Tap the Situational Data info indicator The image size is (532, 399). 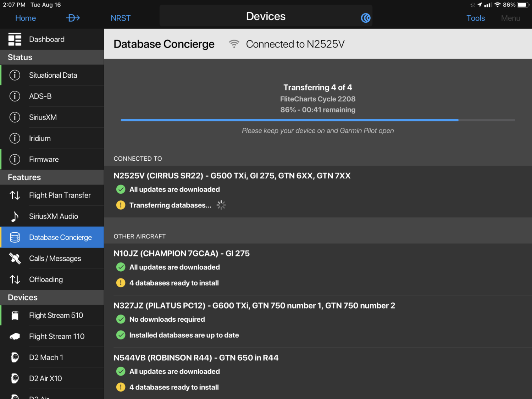pyautogui.click(x=15, y=75)
